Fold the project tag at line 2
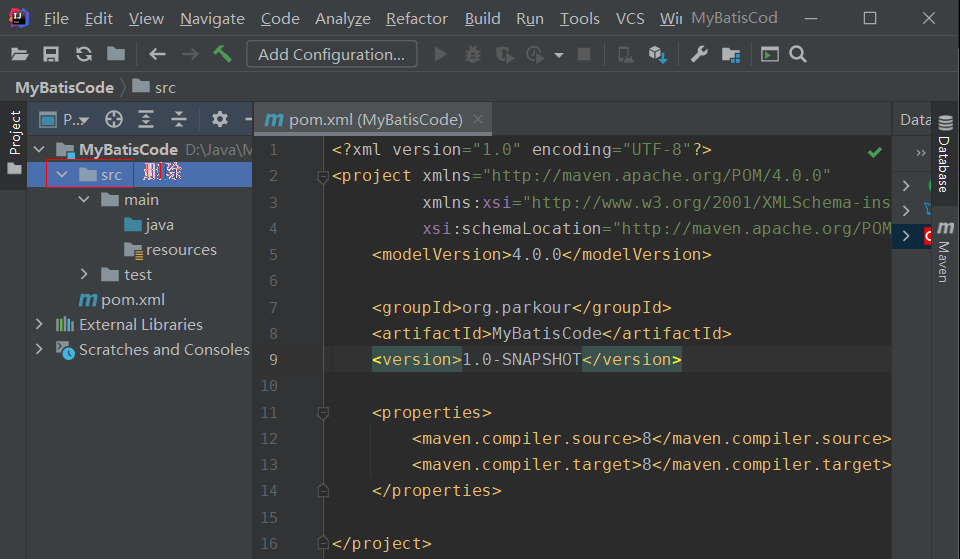 click(323, 177)
